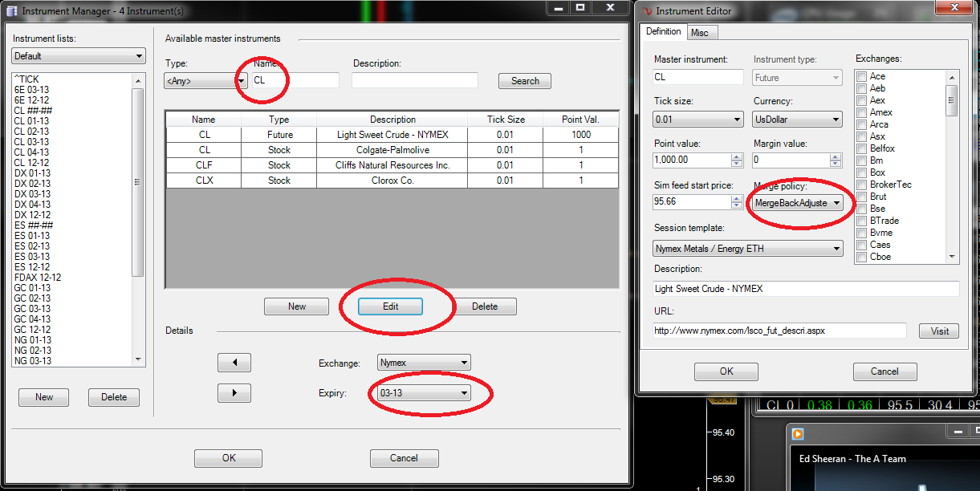
Task: Select GC 04-13 in instrument list
Action: tap(32, 319)
